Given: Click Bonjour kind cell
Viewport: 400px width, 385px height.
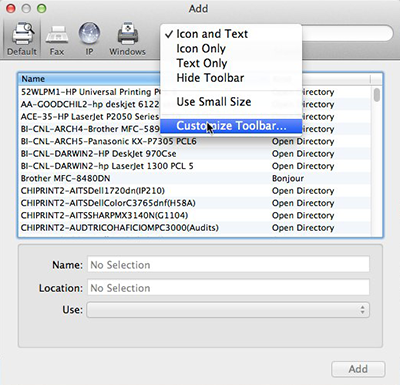Looking at the screenshot, I should point(288,178).
